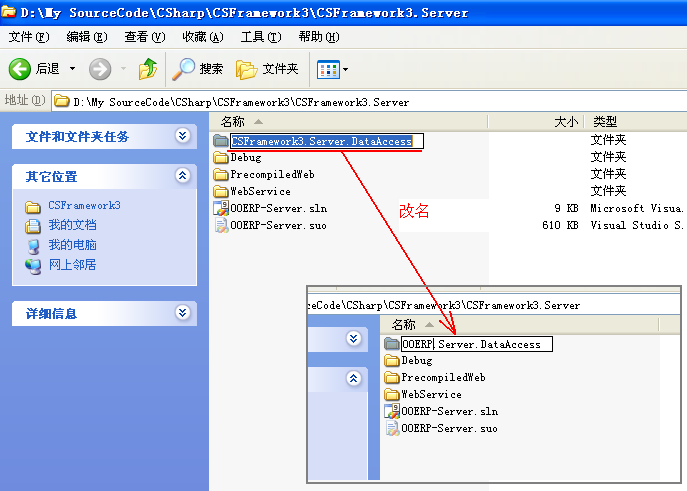The width and height of the screenshot is (687, 491).
Task: Select the OOERP-Server.sln file
Action: click(278, 208)
